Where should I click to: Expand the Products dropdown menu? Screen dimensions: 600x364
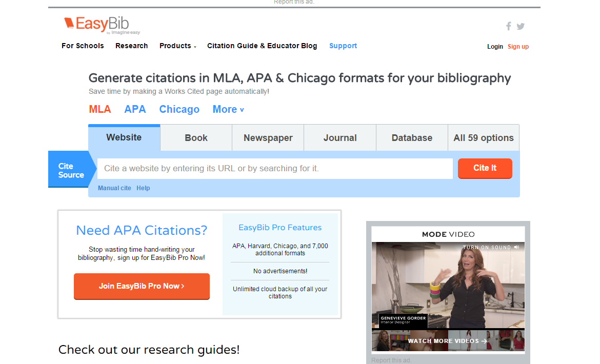point(178,46)
